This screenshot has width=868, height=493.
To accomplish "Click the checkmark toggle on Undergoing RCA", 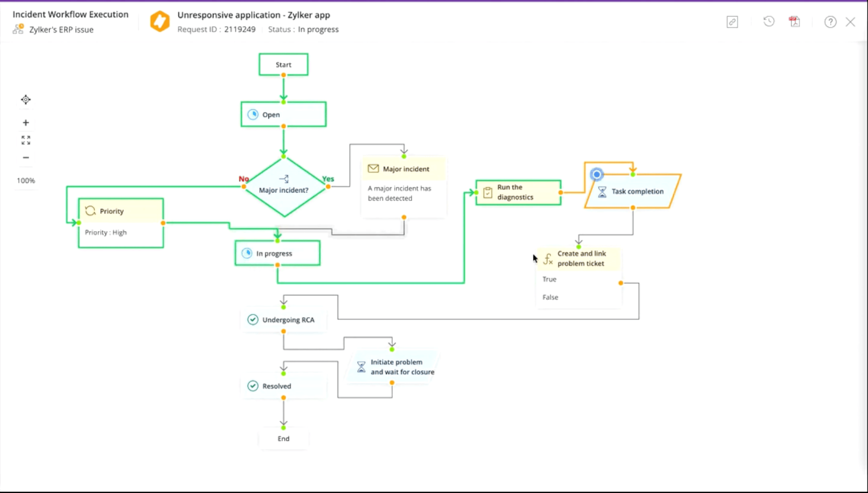I will tap(253, 320).
